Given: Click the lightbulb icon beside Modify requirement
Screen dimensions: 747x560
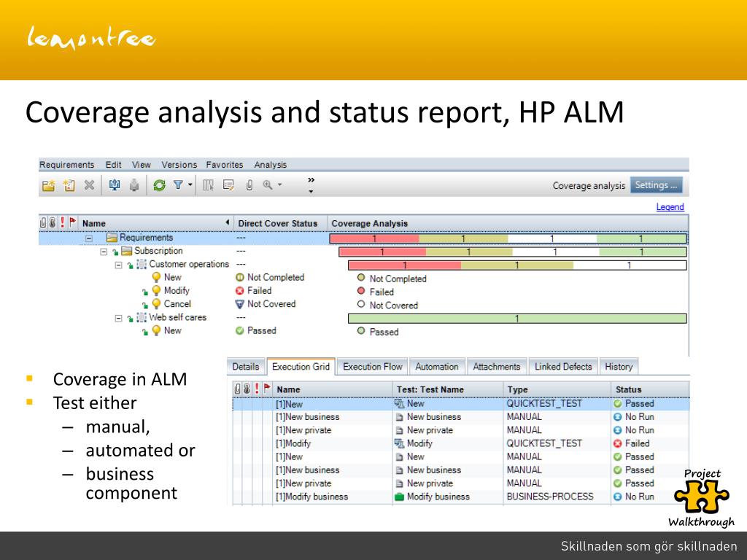Looking at the screenshot, I should point(156,290).
